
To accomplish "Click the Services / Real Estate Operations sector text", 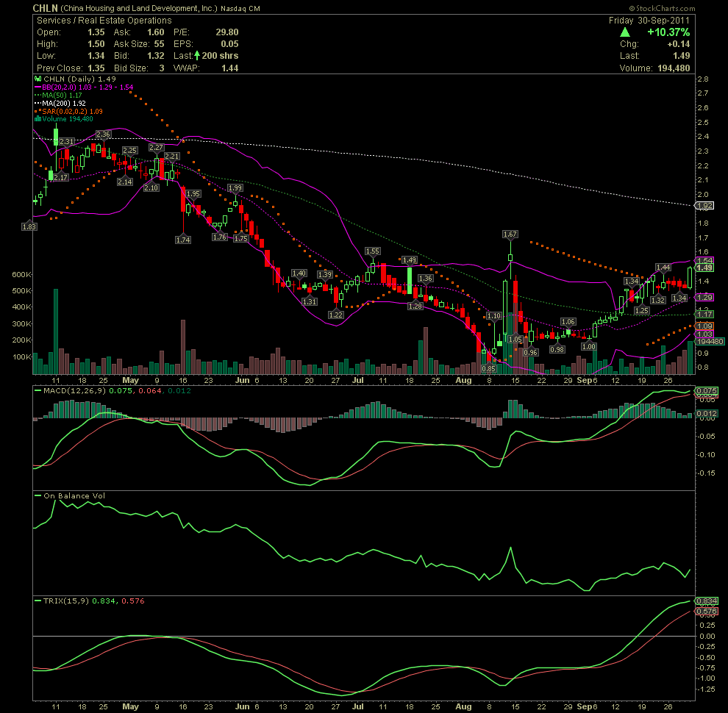I will [104, 21].
